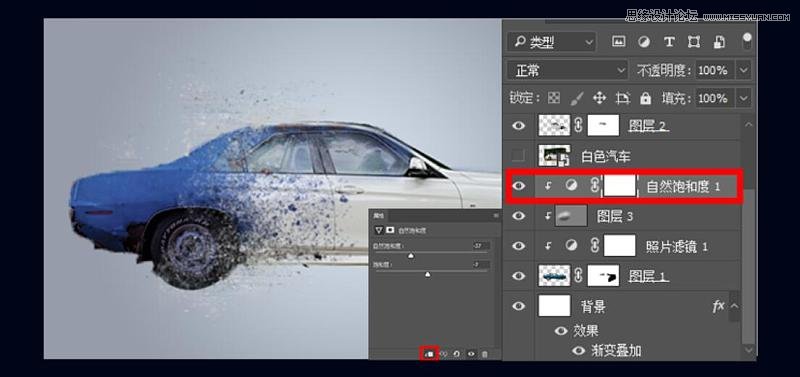
Task: Delete adjustment layer trash icon in properties
Action: tap(485, 354)
